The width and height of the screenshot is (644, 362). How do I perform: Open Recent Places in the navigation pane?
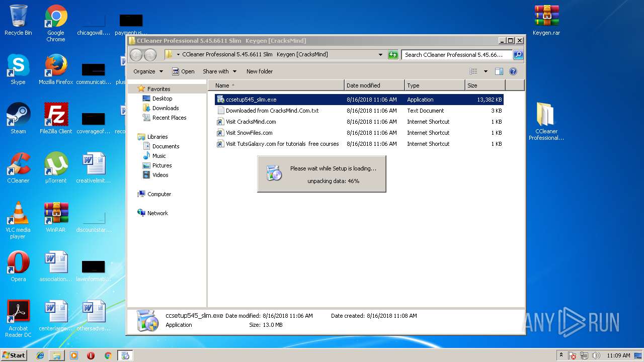pos(169,118)
